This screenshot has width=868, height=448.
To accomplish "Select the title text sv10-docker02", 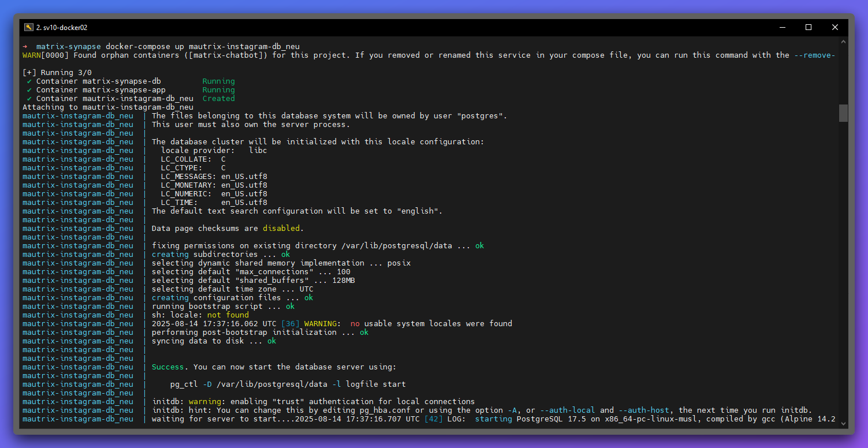I will (x=64, y=27).
